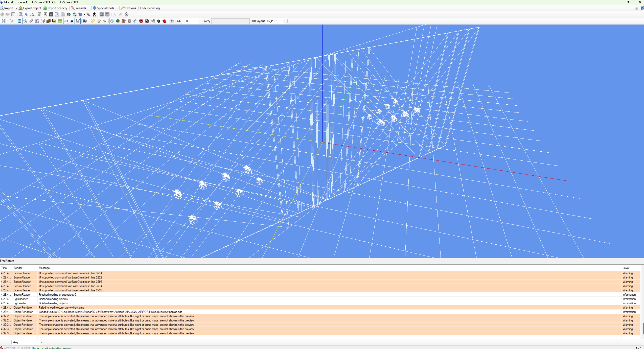Toggle the XYZ axes display icon
644x349 pixels.
point(25,21)
